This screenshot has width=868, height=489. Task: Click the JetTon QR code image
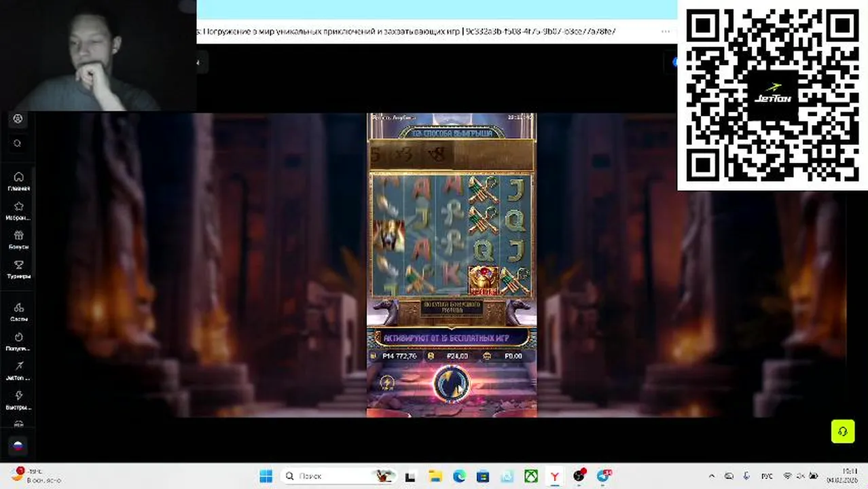(772, 95)
